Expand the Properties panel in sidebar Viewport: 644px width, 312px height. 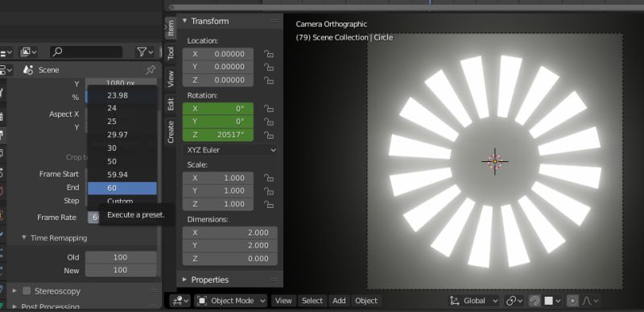(x=185, y=280)
